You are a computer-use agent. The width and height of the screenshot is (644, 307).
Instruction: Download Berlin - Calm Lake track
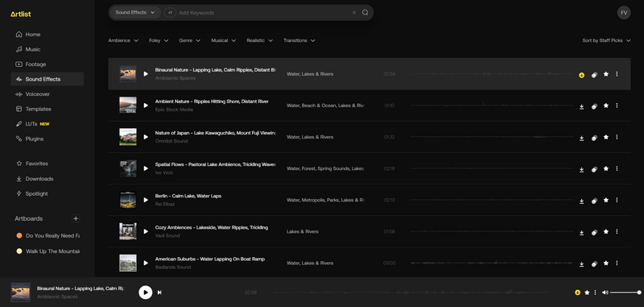[x=581, y=201]
